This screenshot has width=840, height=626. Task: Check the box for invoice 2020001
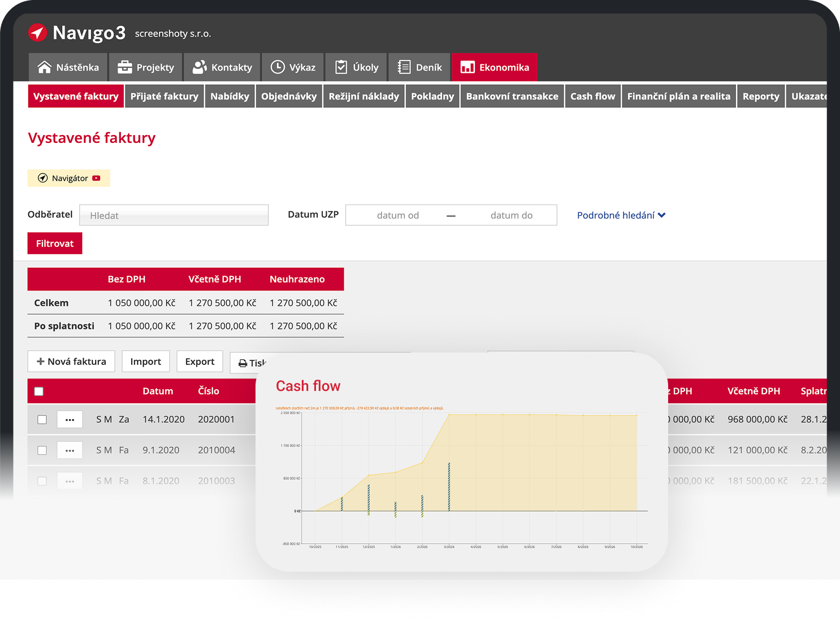coord(42,419)
